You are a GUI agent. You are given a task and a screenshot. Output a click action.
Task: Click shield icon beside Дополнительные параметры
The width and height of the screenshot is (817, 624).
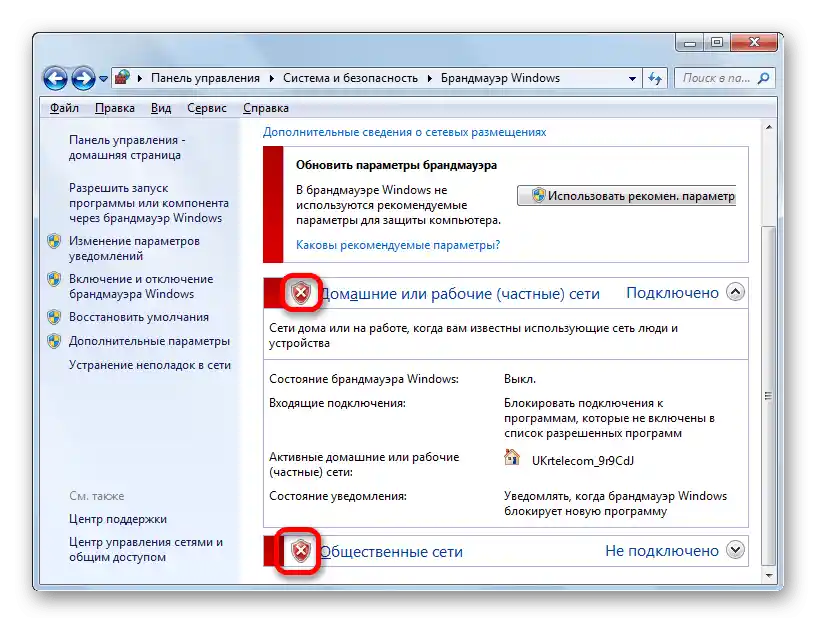[x=54, y=341]
